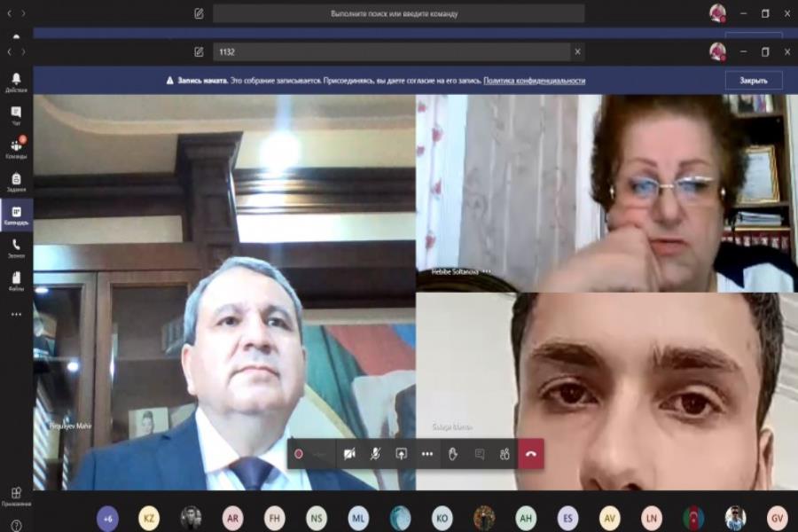Open the Help question mark icon
This screenshot has width=798, height=532.
pos(16,526)
